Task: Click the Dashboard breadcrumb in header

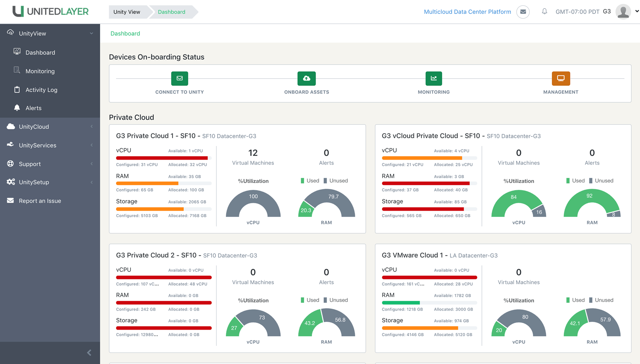Action: pos(171,12)
